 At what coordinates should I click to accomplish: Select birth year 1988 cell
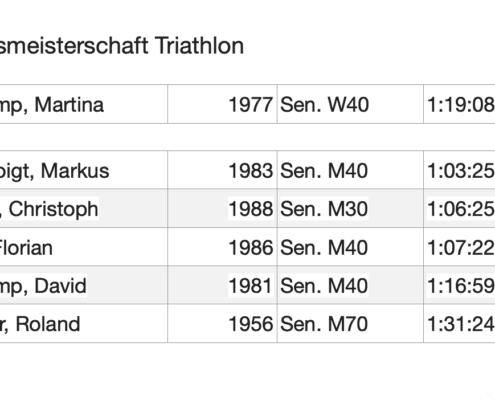(x=222, y=209)
